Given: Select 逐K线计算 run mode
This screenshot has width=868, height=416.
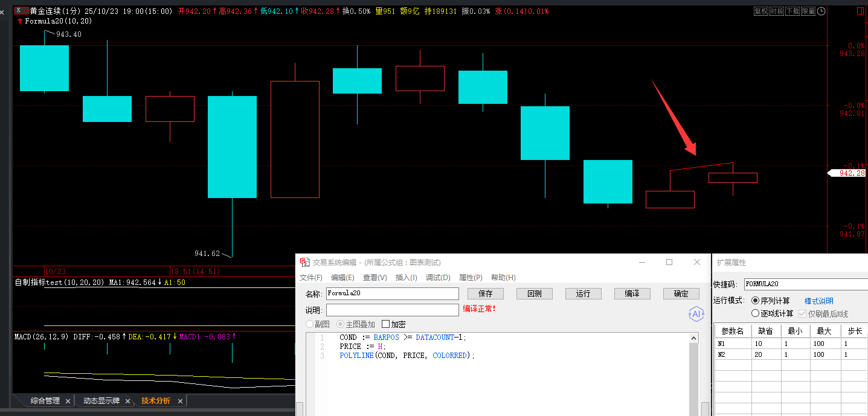Looking at the screenshot, I should [x=755, y=313].
